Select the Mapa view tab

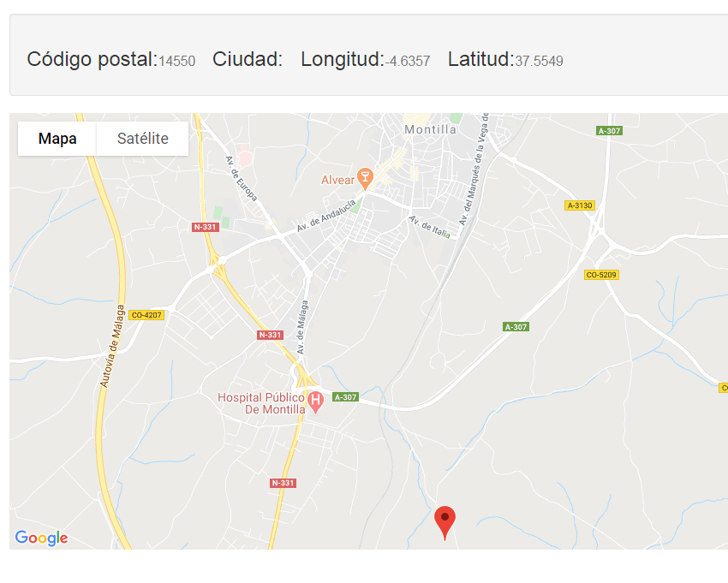coord(57,139)
